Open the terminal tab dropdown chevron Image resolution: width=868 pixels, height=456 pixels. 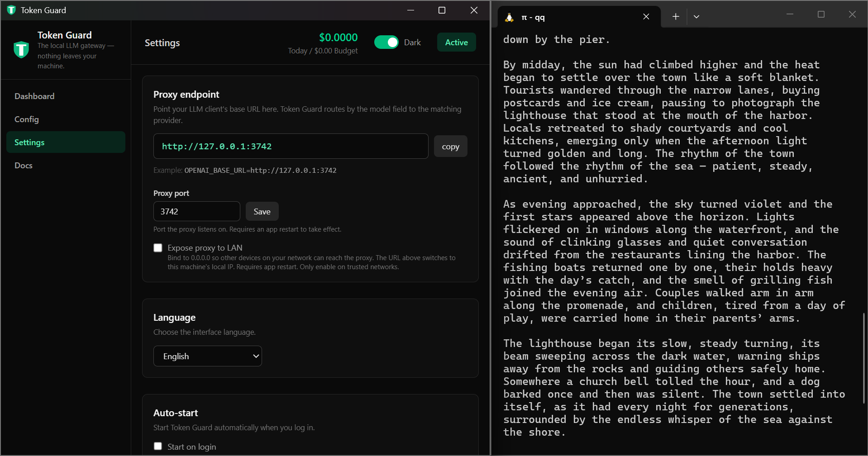(x=696, y=17)
